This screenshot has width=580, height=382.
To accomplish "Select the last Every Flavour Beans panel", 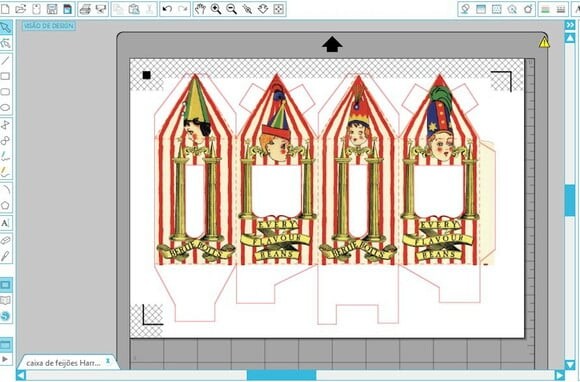I will coord(440,170).
